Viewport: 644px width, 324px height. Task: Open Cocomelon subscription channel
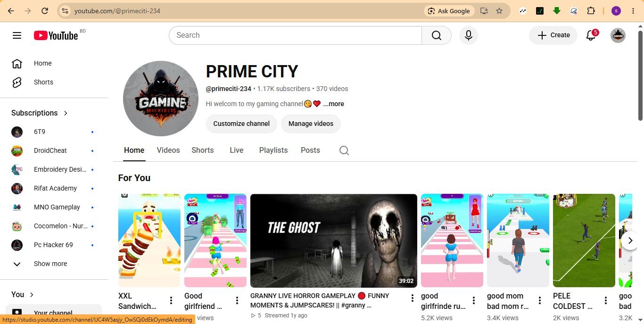[54, 226]
